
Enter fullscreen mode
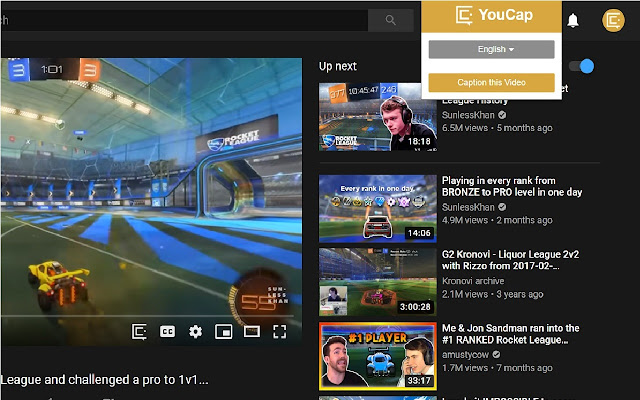click(x=280, y=331)
